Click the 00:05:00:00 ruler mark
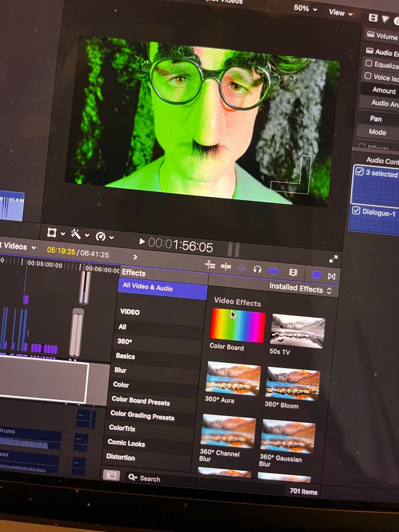The height and width of the screenshot is (532, 399). tap(45, 264)
